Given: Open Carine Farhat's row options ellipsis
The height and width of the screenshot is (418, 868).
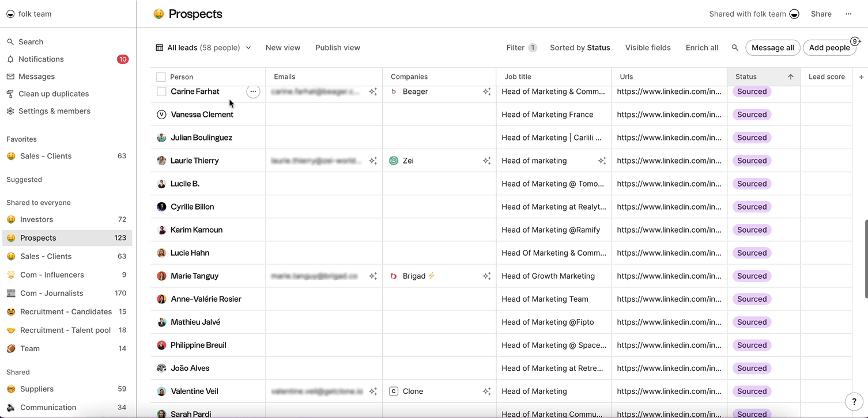Looking at the screenshot, I should pyautogui.click(x=253, y=92).
